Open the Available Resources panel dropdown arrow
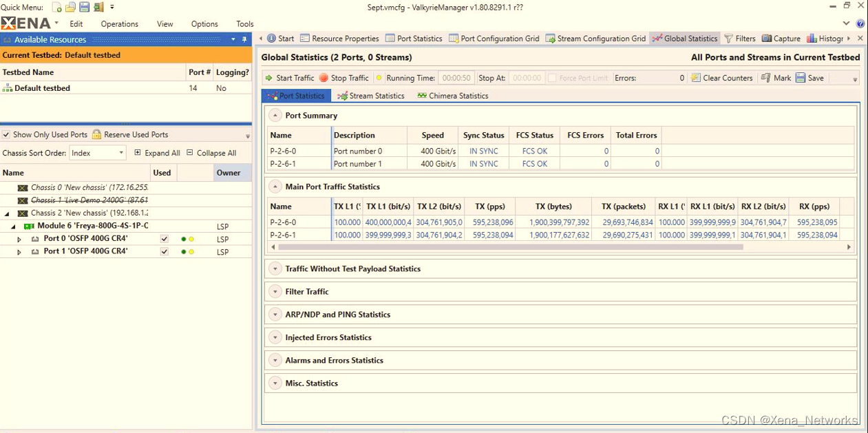The width and height of the screenshot is (868, 433). (x=233, y=39)
